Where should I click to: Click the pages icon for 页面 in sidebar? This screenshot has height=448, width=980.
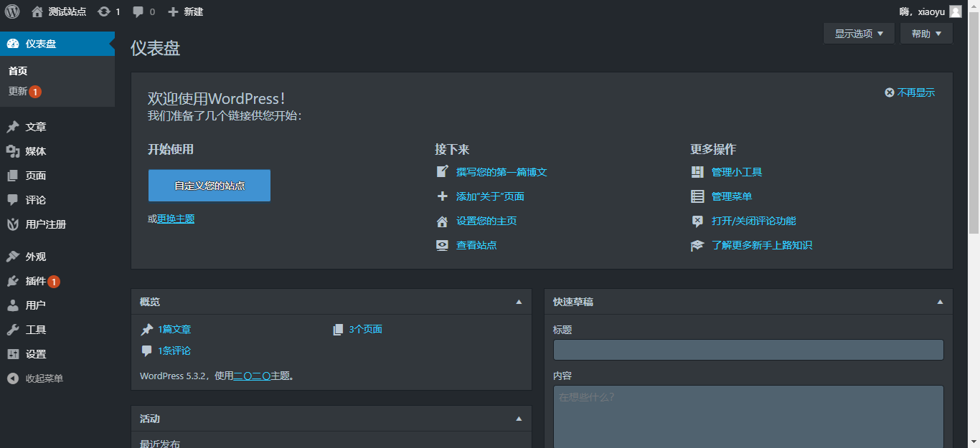pos(13,176)
